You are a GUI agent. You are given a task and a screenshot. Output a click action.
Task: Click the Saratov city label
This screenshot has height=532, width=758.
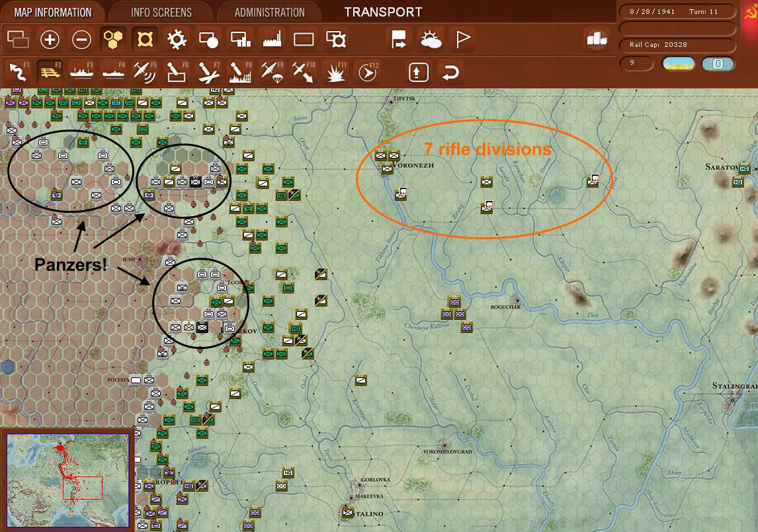[724, 167]
